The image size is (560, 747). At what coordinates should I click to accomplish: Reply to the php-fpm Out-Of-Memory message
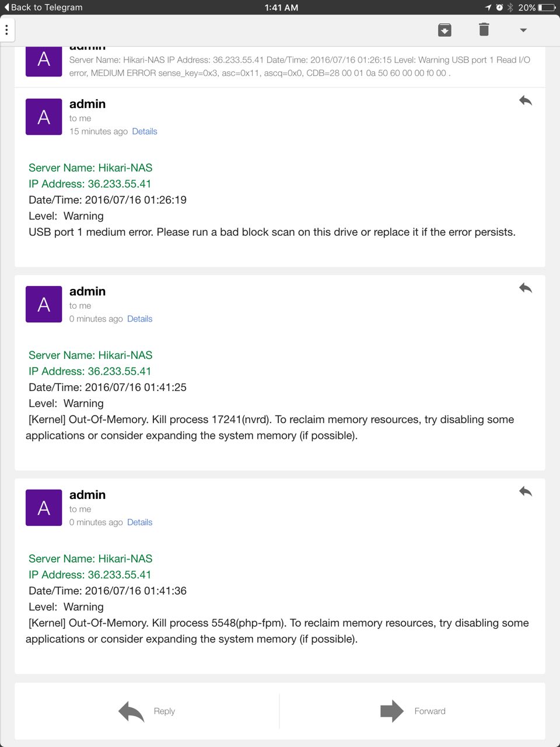pyautogui.click(x=525, y=492)
